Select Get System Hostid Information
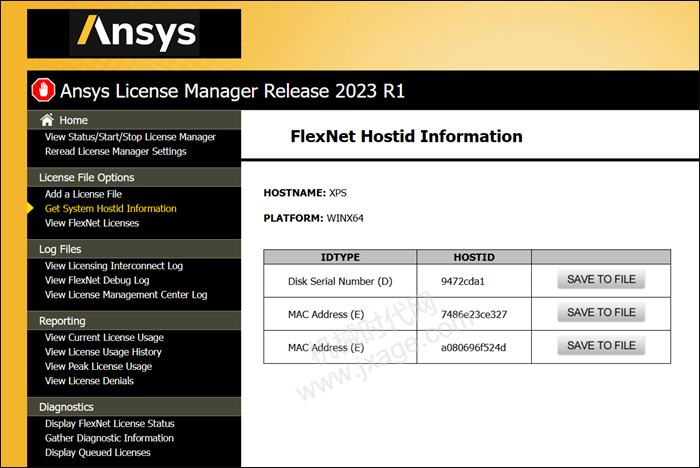Image resolution: width=700 pixels, height=468 pixels. click(x=110, y=209)
